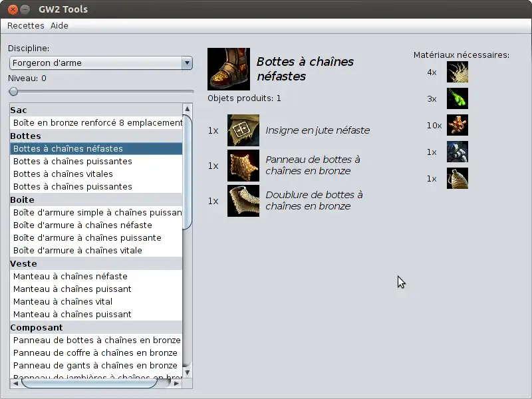Image resolution: width=532 pixels, height=399 pixels.
Task: Click the Panneau de bottes component icon
Action: tap(243, 166)
